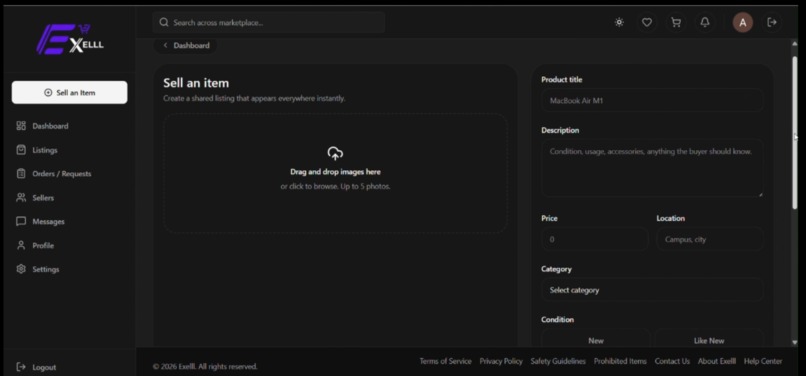Click the Category label
Viewport: 806px width, 376px height.
(556, 269)
